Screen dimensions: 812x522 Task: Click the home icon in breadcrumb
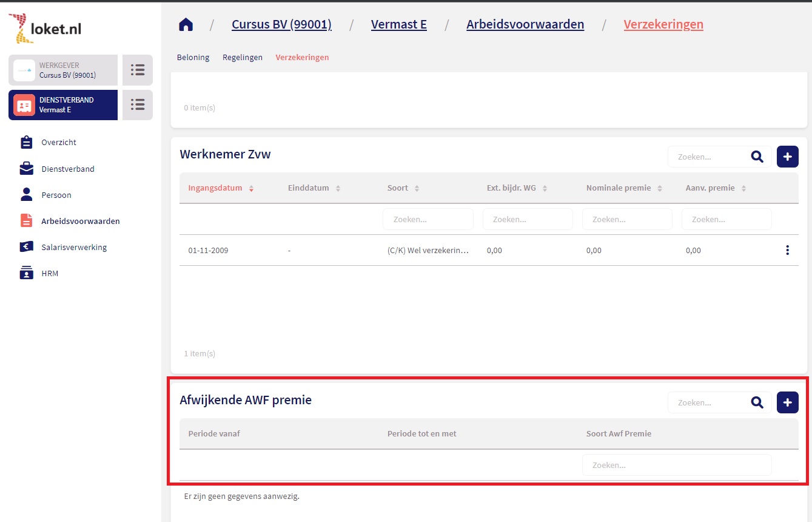186,25
